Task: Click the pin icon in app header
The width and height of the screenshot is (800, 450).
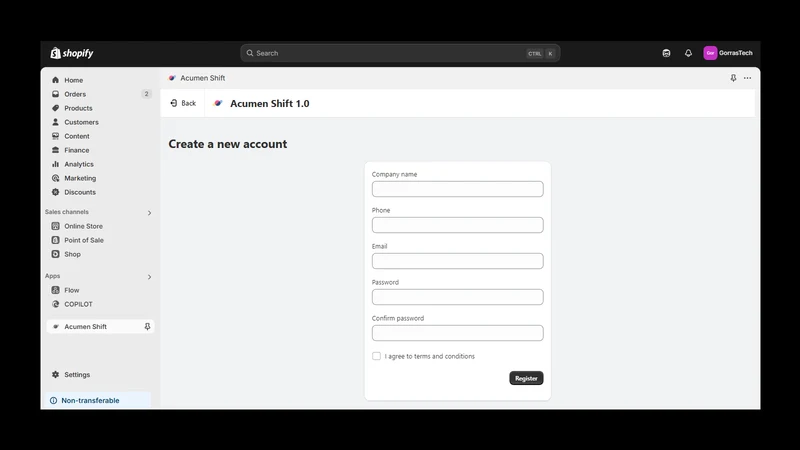Action: click(x=733, y=78)
